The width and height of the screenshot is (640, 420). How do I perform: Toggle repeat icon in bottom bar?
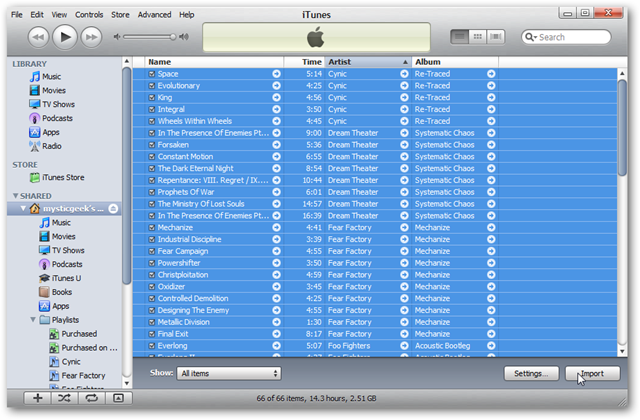91,398
